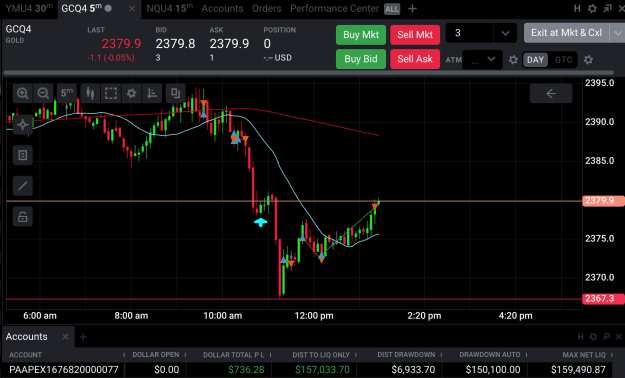Switch to the YMU4 30m tab
The height and width of the screenshot is (378, 625).
point(29,8)
